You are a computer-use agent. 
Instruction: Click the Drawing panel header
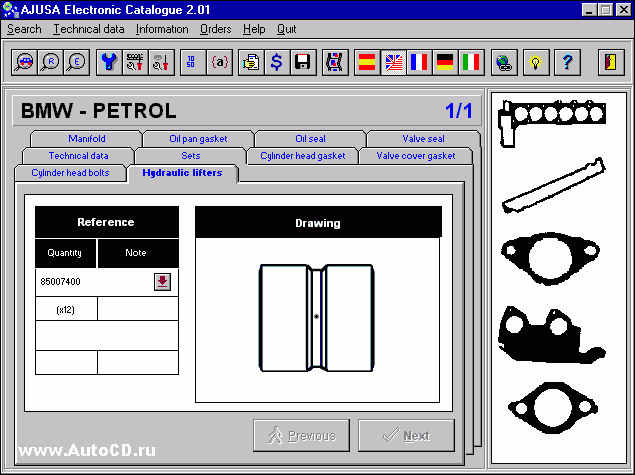tap(318, 222)
